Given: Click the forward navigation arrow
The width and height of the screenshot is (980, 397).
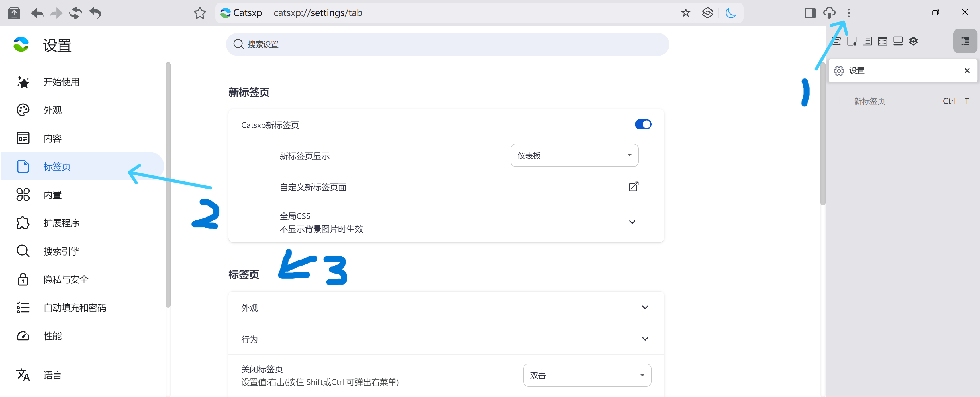Looking at the screenshot, I should (x=56, y=13).
